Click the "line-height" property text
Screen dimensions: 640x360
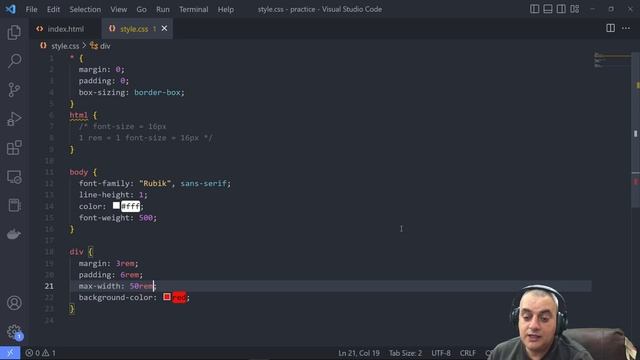point(104,195)
